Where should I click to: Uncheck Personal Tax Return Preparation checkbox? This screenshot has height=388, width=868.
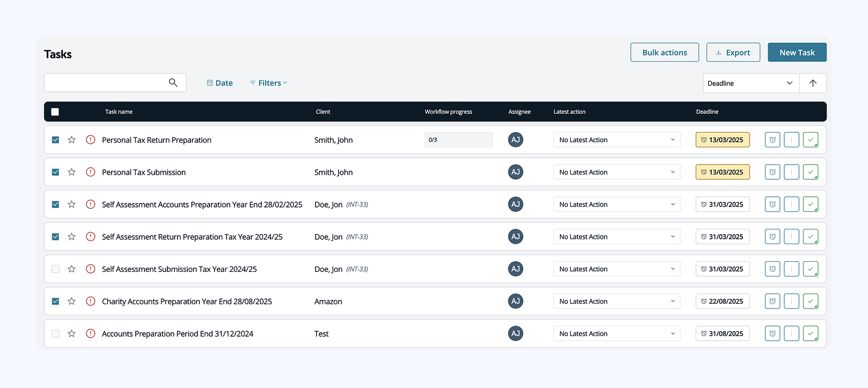(55, 140)
